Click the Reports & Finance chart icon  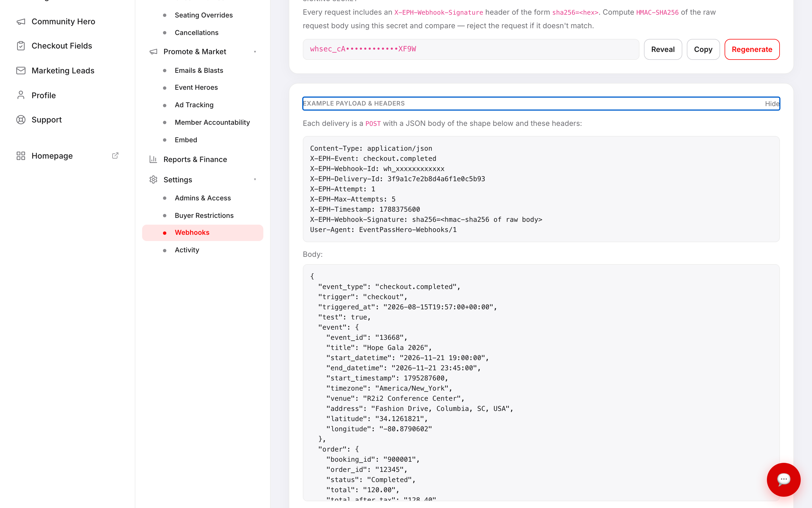[x=153, y=159]
